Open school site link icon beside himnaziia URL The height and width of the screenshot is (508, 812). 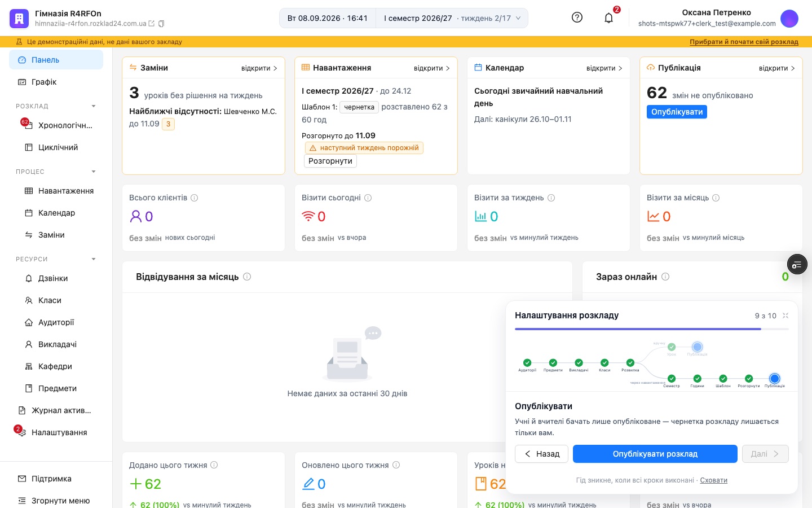coord(151,24)
